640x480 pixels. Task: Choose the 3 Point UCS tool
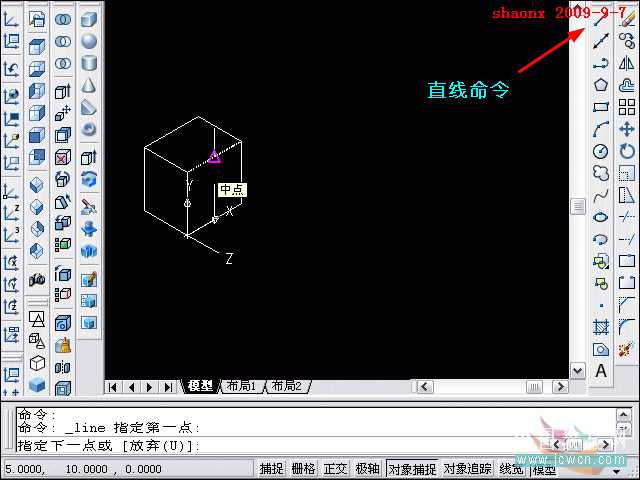click(x=11, y=235)
